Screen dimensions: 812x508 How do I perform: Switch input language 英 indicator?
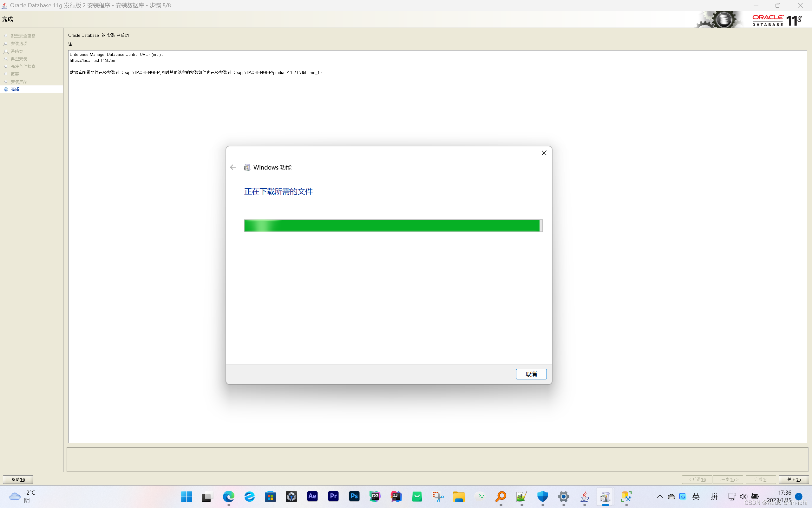[x=696, y=496]
